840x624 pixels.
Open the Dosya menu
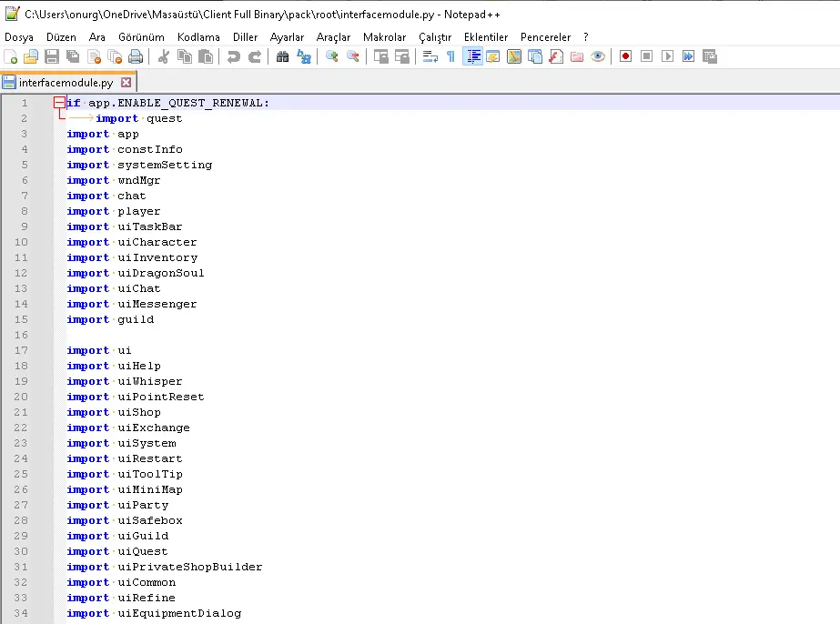(x=19, y=37)
